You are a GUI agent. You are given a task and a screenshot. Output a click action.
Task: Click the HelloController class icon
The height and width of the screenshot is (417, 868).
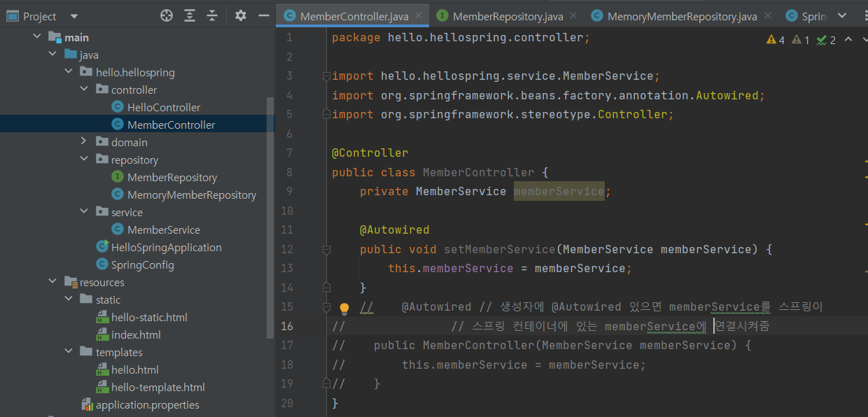tap(118, 107)
